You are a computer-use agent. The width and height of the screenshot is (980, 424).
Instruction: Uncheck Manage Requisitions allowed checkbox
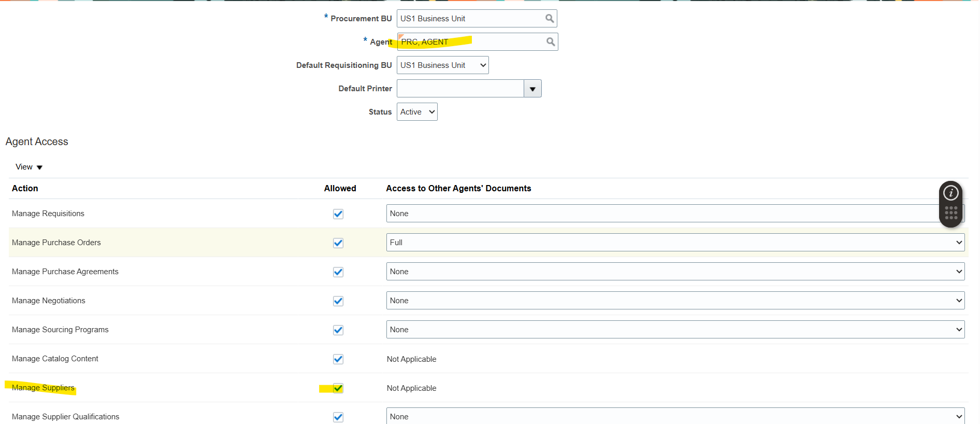click(x=338, y=214)
